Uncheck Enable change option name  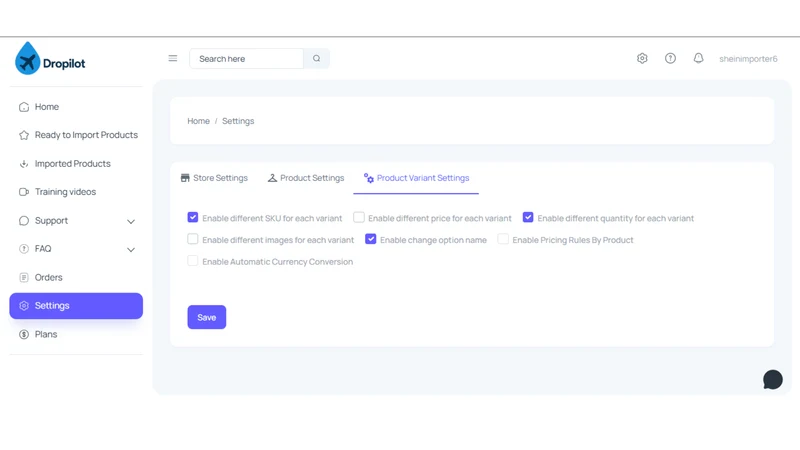(370, 239)
